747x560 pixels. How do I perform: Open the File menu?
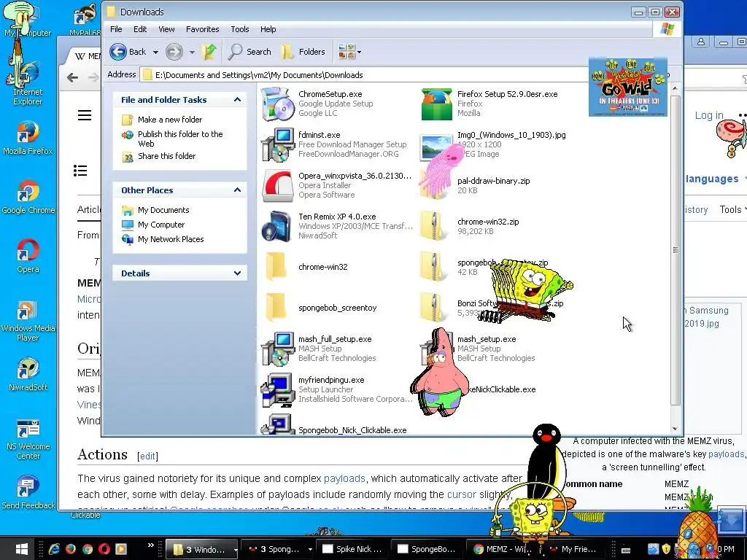pos(116,29)
